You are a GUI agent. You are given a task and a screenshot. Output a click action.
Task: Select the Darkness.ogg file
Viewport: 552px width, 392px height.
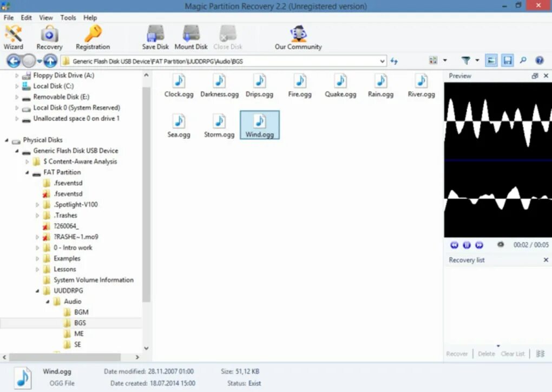pos(219,86)
